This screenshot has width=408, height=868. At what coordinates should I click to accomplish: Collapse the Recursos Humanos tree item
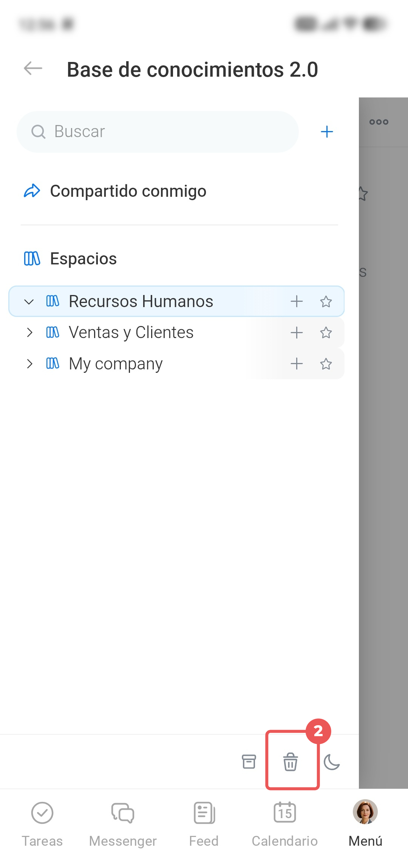pos(29,301)
